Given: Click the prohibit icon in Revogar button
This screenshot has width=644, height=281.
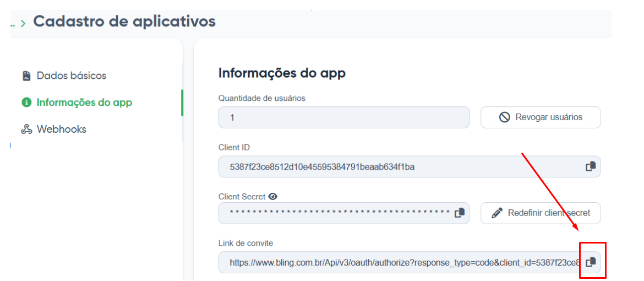Looking at the screenshot, I should click(504, 117).
